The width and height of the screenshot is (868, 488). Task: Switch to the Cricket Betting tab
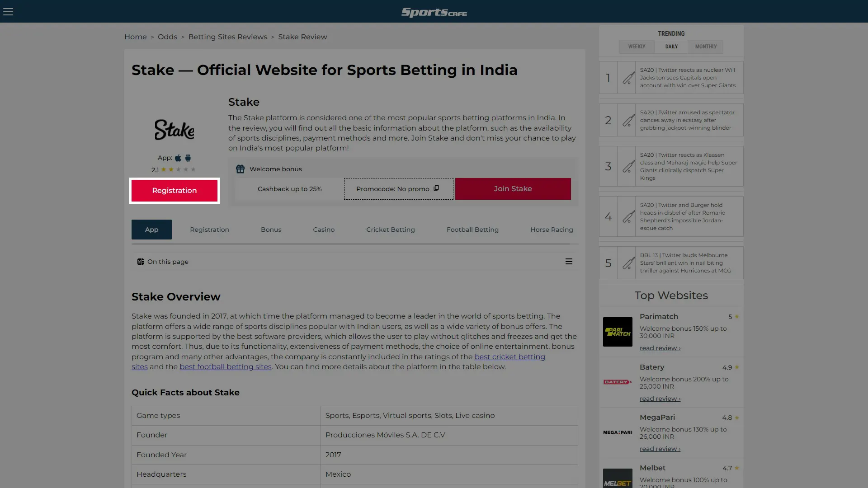(x=390, y=230)
